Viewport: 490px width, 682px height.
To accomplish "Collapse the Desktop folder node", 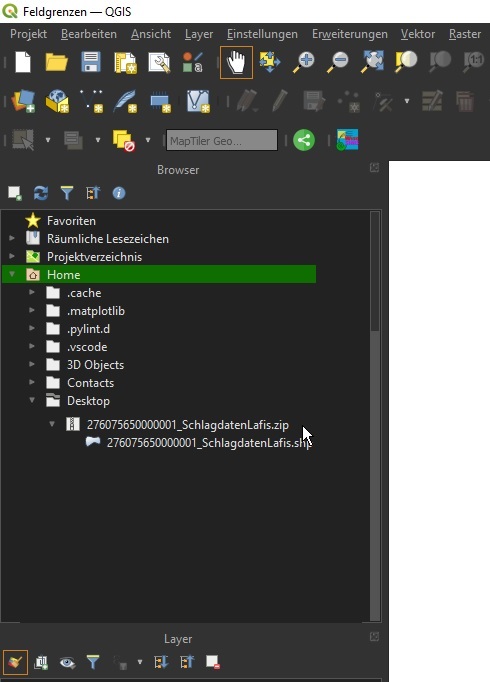I will click(x=32, y=400).
